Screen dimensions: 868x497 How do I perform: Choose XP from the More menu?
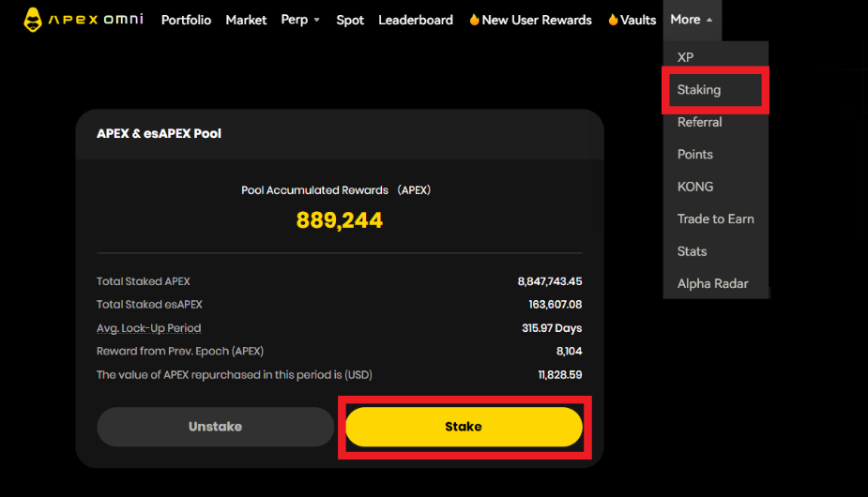(686, 57)
